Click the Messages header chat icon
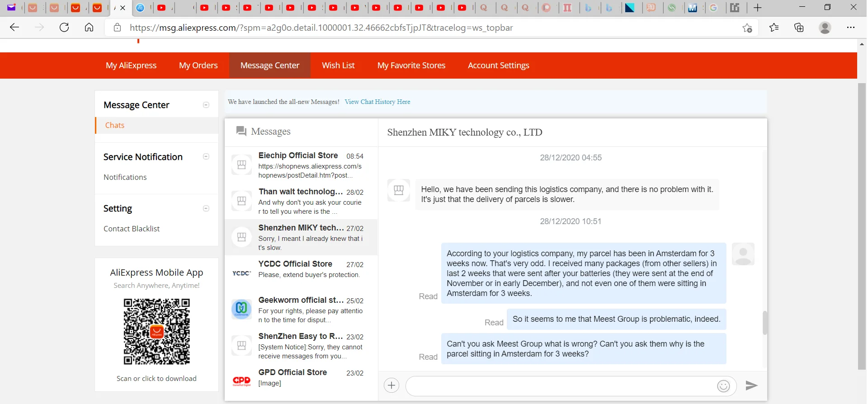 pos(241,131)
